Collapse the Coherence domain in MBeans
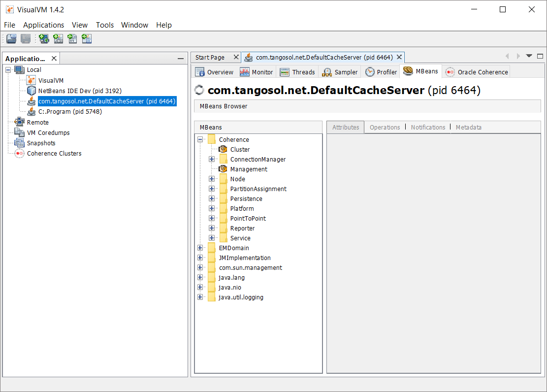This screenshot has height=392, width=547. click(200, 139)
